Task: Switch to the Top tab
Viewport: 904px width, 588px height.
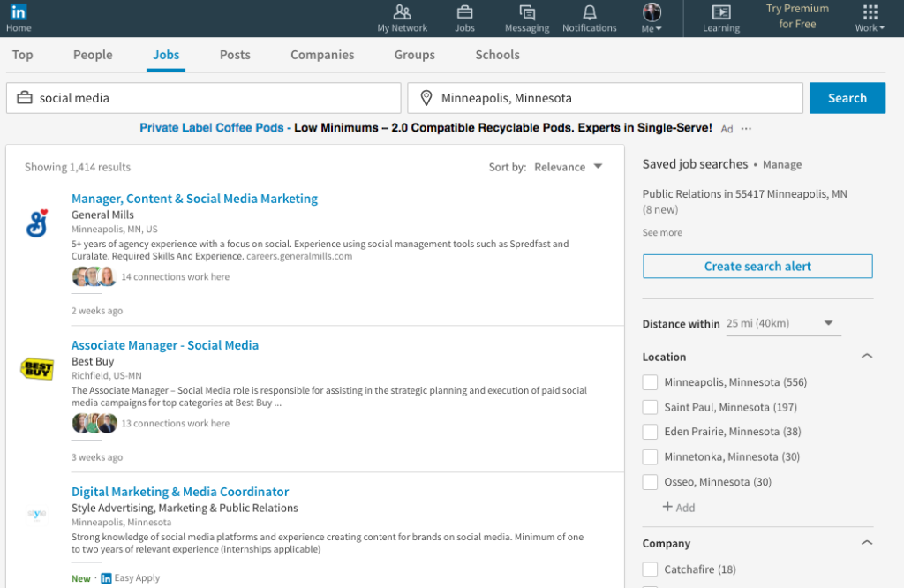Action: point(22,55)
